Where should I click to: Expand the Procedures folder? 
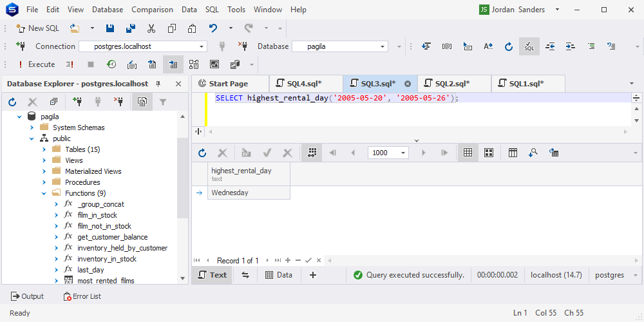[x=44, y=182]
